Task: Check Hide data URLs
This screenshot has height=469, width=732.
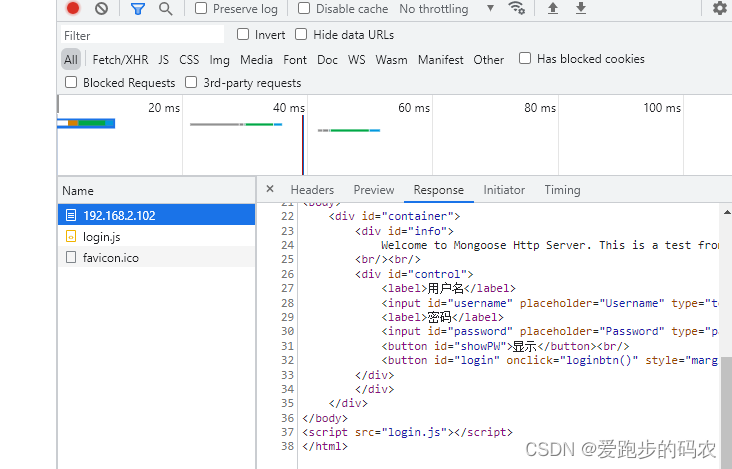Action: pyautogui.click(x=301, y=34)
